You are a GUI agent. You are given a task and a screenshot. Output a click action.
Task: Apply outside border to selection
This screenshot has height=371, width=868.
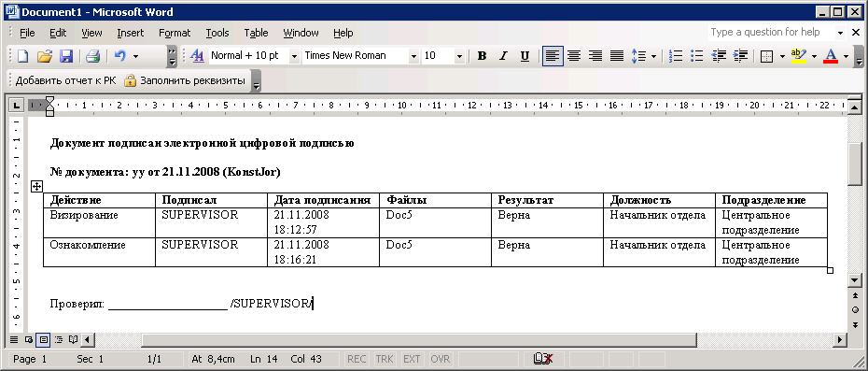pos(766,56)
